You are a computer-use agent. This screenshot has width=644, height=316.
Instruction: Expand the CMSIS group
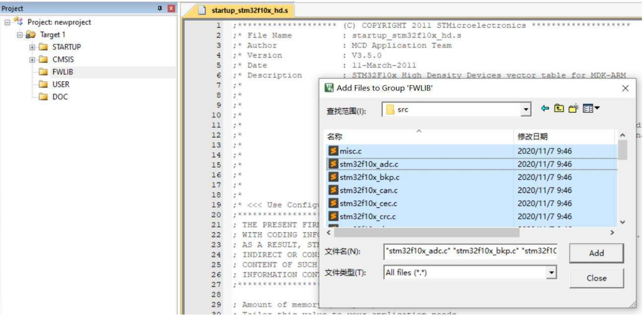pyautogui.click(x=32, y=60)
